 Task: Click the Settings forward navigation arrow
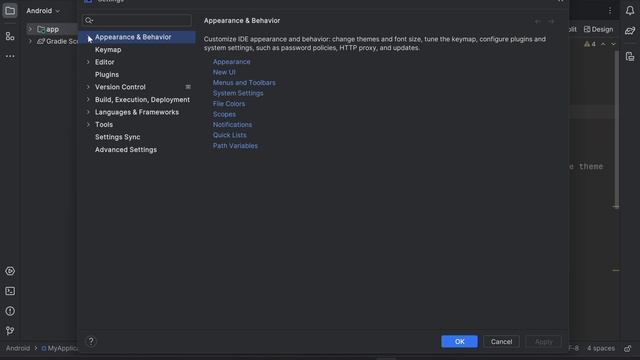pos(551,21)
